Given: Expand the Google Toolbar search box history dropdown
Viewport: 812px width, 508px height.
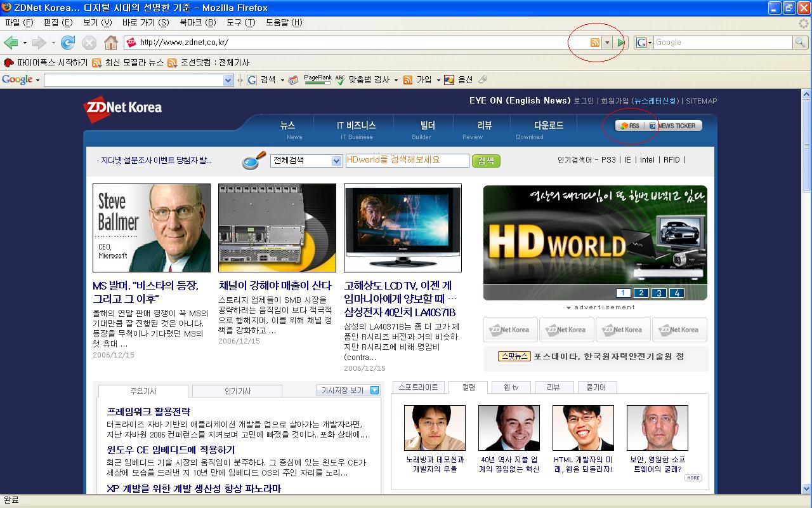Looking at the screenshot, I should (x=228, y=80).
